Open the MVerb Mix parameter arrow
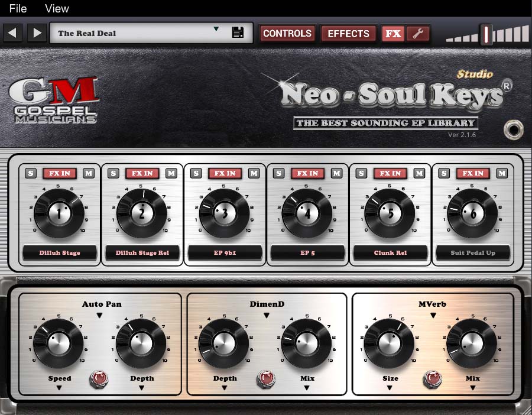 (x=472, y=388)
